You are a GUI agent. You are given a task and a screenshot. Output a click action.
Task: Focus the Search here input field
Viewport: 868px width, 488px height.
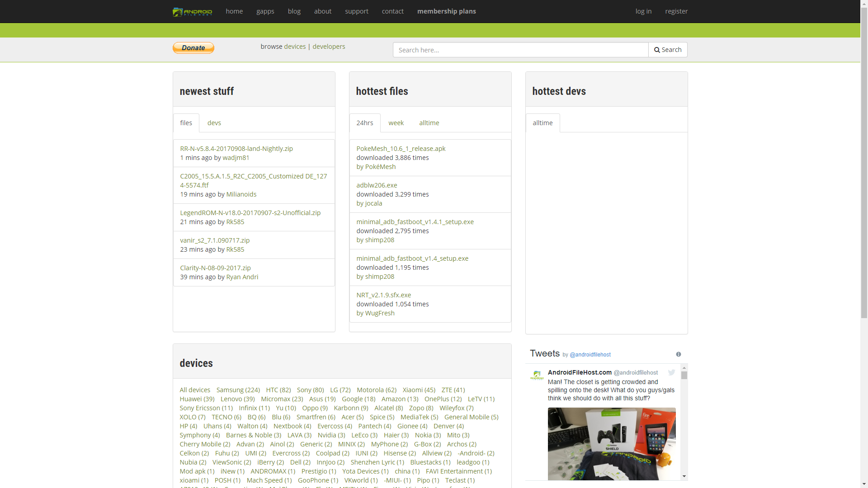520,50
